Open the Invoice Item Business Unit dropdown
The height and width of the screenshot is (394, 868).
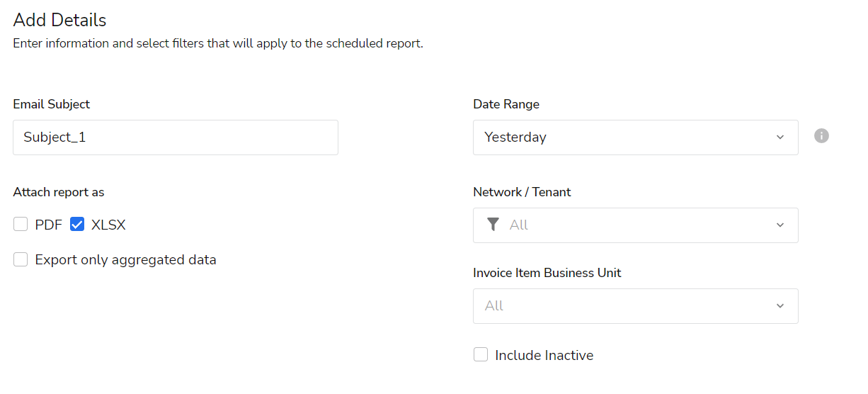(623, 306)
